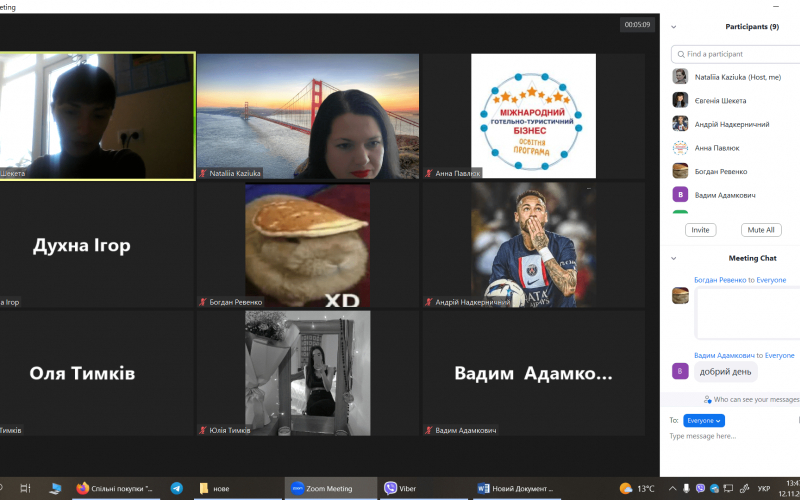Image resolution: width=800 pixels, height=500 pixels.
Task: Click the Mute All button
Action: click(x=761, y=230)
